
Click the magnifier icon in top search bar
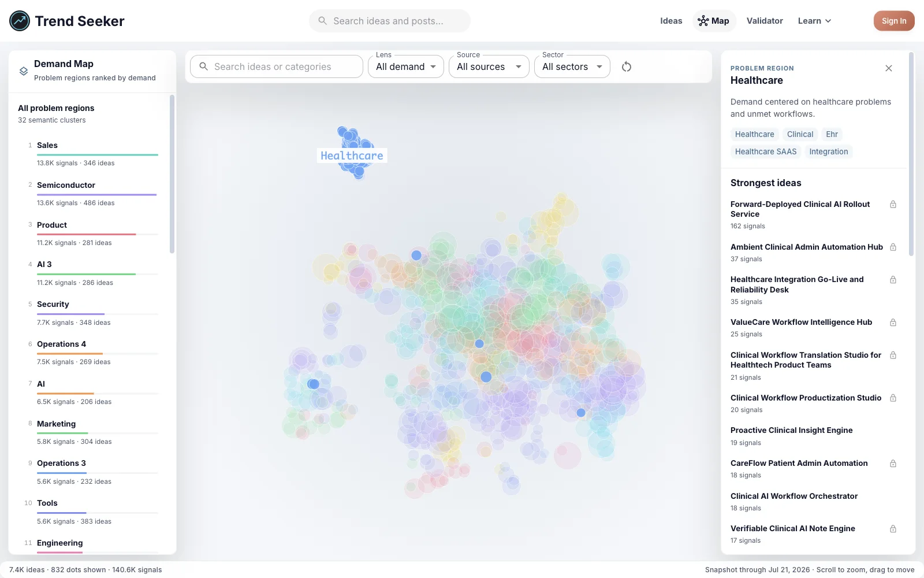coord(323,21)
